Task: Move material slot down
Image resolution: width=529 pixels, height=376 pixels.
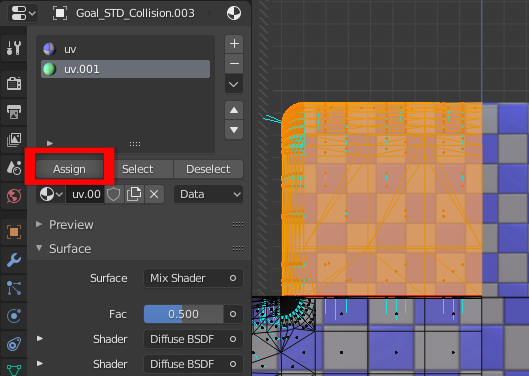Action: 234,130
